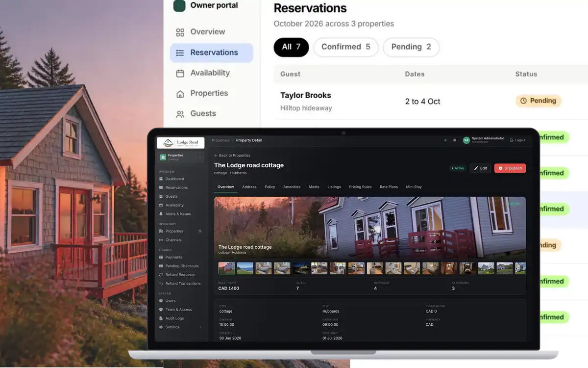The height and width of the screenshot is (368, 588).
Task: Switch to the Listings tab
Action: click(334, 187)
